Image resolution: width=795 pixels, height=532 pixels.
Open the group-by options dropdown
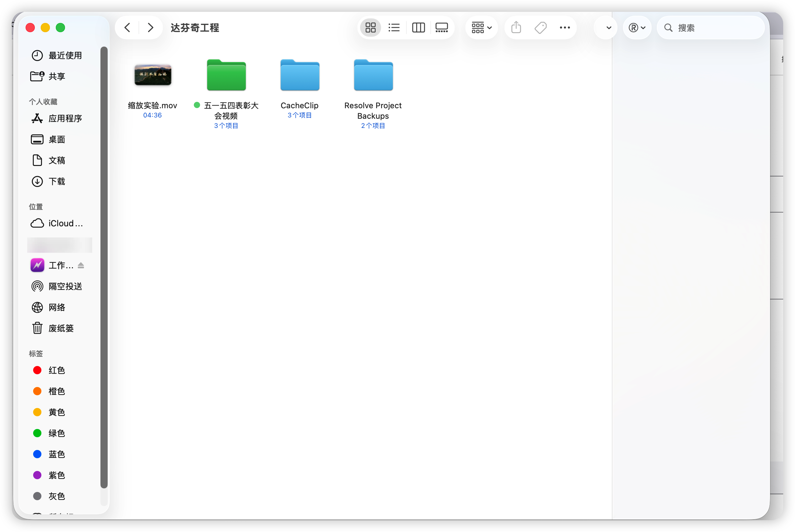481,28
